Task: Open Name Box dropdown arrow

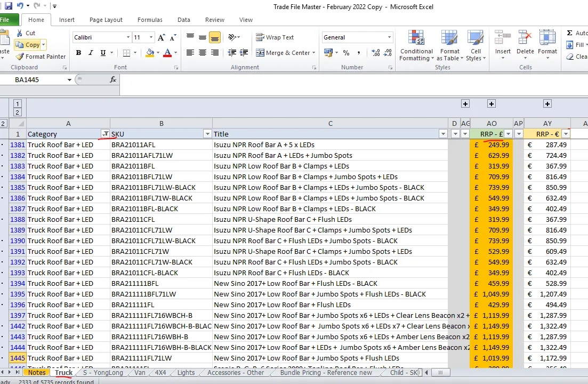Action: 69,80
